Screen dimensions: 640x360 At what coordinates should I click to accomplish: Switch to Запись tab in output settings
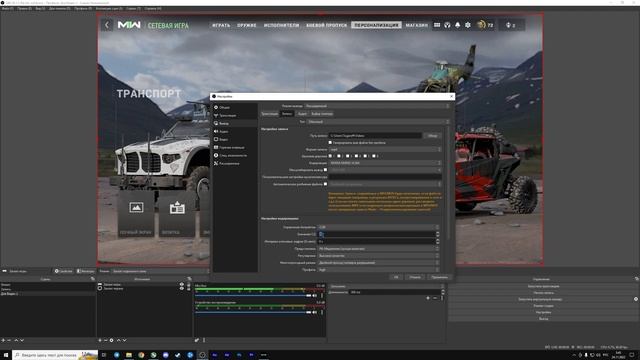[x=287, y=114]
